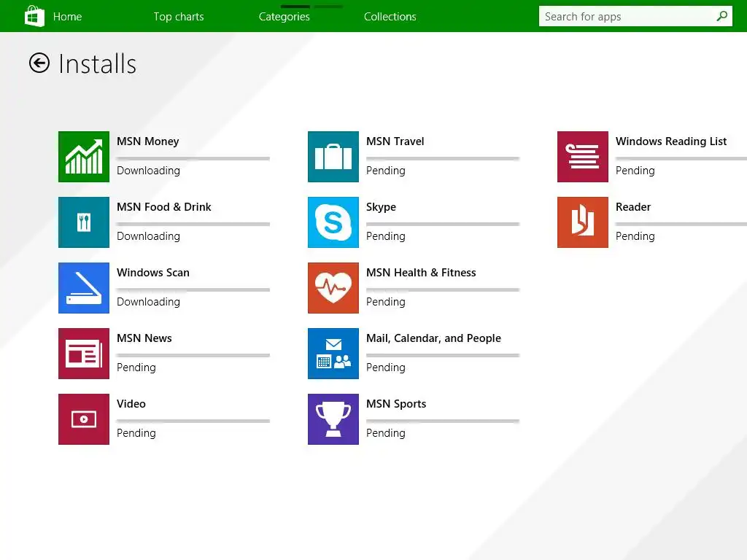The width and height of the screenshot is (747, 560).
Task: Click Pending status under Skype
Action: pyautogui.click(x=386, y=237)
